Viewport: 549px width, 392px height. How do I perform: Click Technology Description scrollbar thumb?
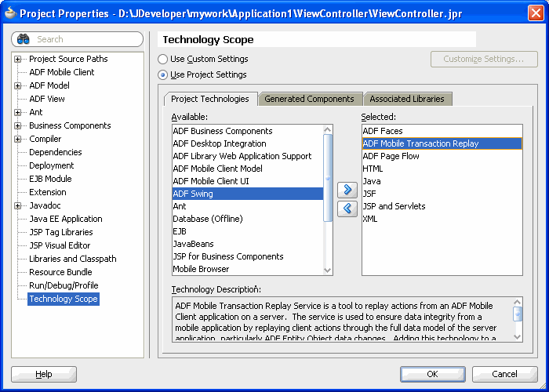pyautogui.click(x=518, y=314)
